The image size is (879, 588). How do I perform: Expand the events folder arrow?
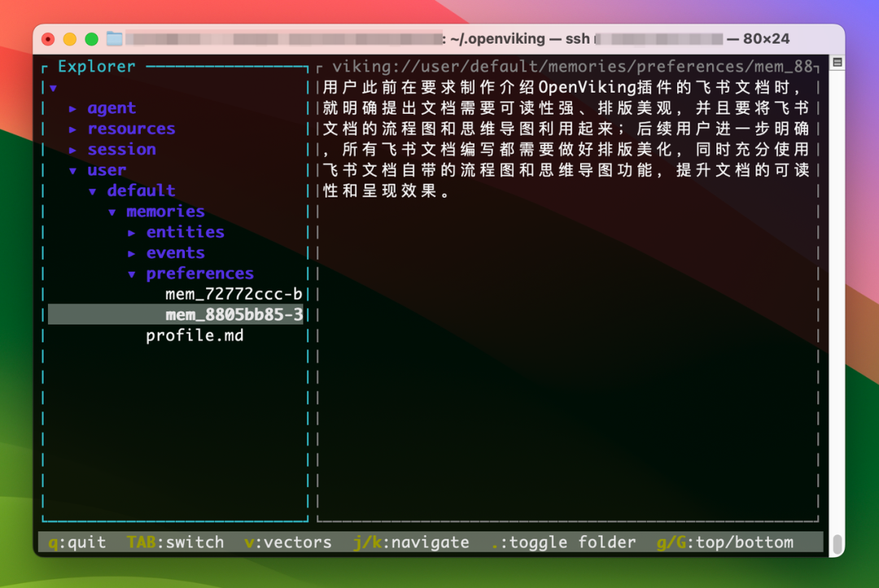pyautogui.click(x=132, y=254)
